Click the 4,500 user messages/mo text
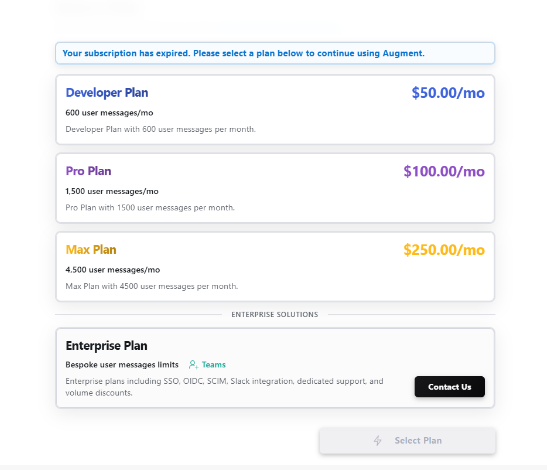 [x=113, y=270]
